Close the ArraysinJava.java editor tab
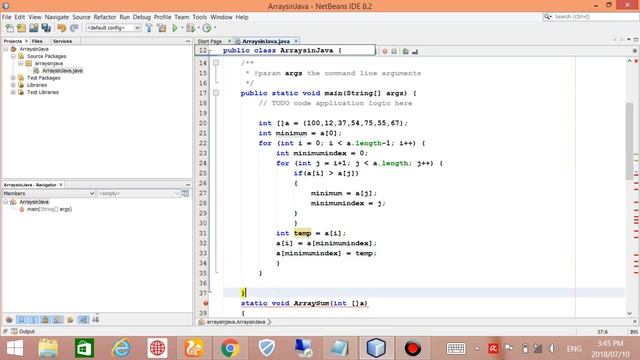The width and height of the screenshot is (640, 360). coord(296,41)
